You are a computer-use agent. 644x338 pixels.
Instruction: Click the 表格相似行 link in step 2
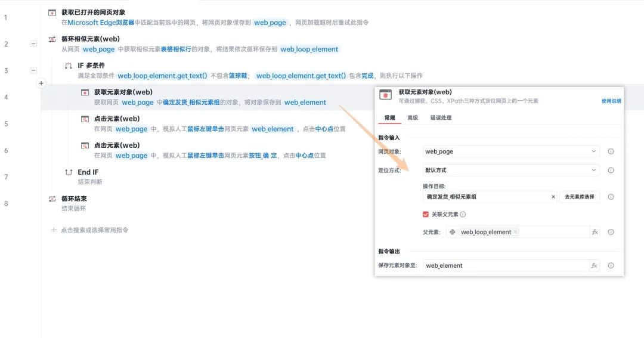pyautogui.click(x=176, y=49)
